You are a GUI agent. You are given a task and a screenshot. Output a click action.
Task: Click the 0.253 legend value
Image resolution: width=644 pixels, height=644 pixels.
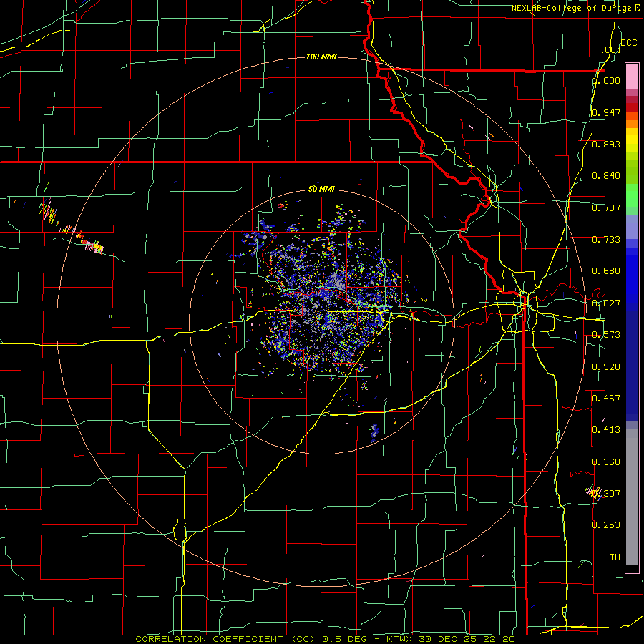coord(606,525)
